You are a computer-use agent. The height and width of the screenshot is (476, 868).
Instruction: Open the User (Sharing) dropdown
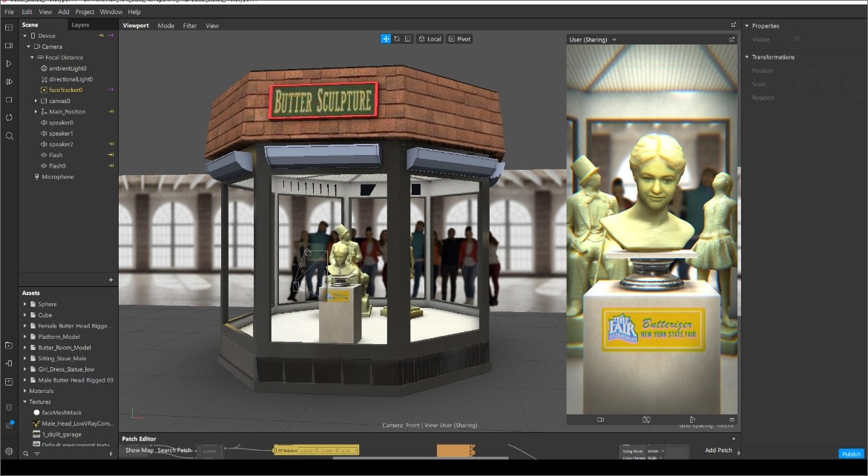[x=593, y=39]
